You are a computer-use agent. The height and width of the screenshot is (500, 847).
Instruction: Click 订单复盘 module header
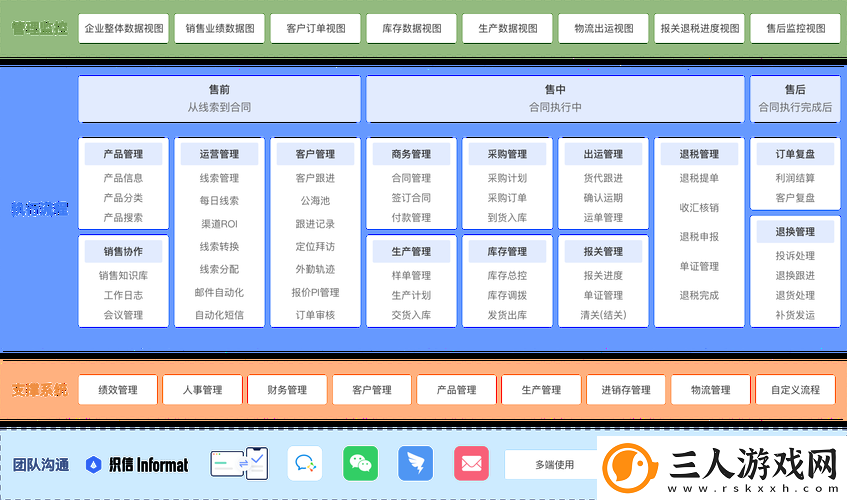[795, 154]
